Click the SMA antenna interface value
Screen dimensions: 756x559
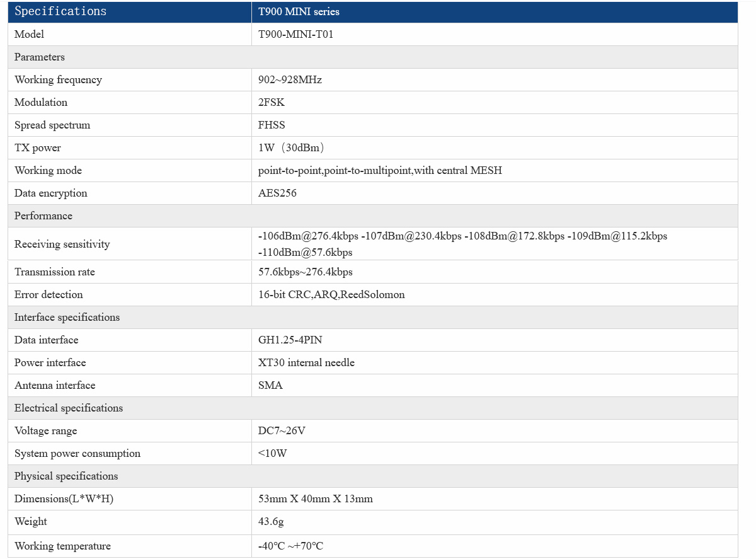(x=270, y=386)
